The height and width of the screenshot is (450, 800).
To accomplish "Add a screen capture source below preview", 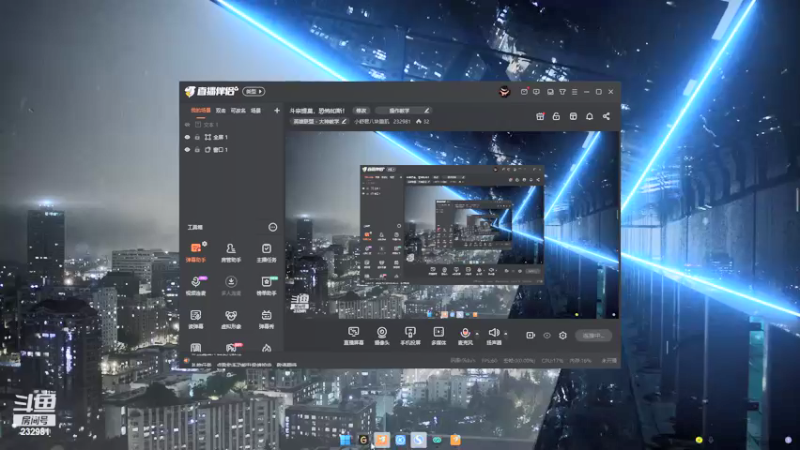I will coord(353,336).
